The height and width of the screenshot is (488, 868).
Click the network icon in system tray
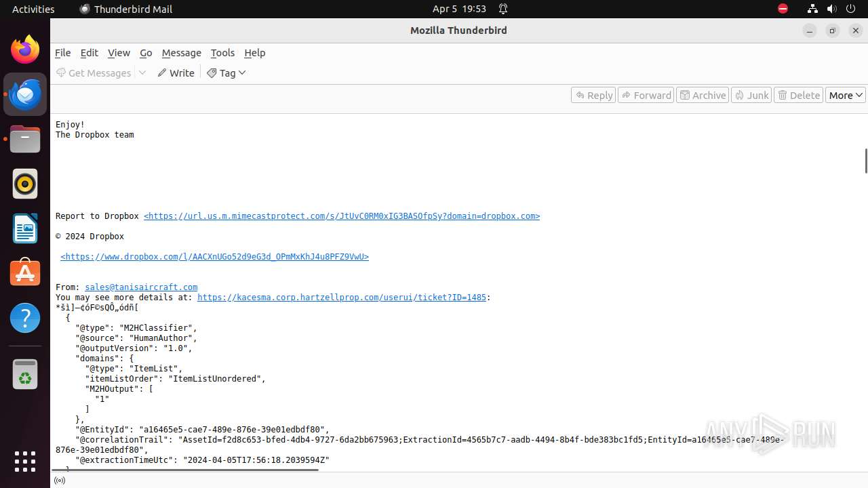[x=812, y=9]
